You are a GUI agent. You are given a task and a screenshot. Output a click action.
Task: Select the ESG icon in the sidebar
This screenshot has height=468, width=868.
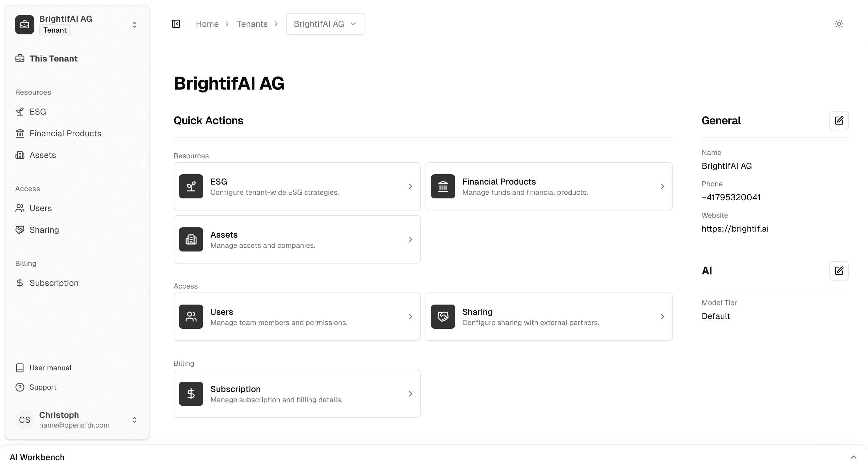click(x=20, y=111)
